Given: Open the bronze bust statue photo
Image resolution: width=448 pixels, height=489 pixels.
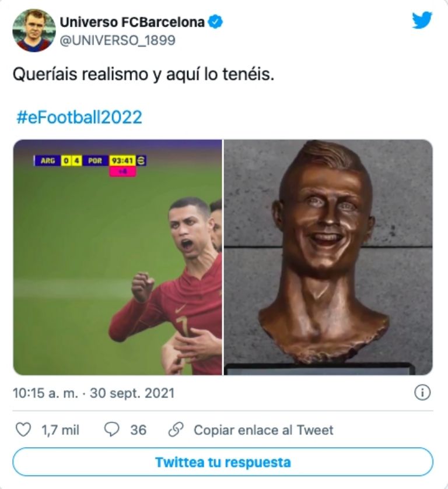Looking at the screenshot, I should click(x=328, y=257).
